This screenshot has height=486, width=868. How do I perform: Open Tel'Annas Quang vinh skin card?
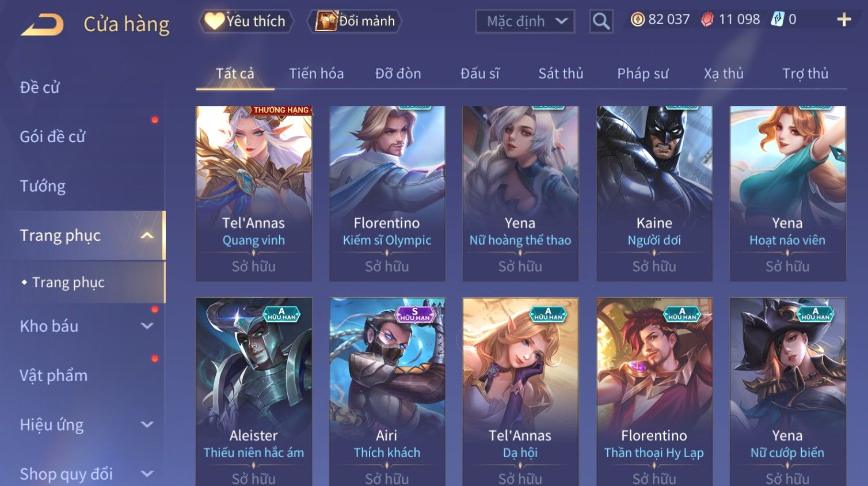[254, 193]
